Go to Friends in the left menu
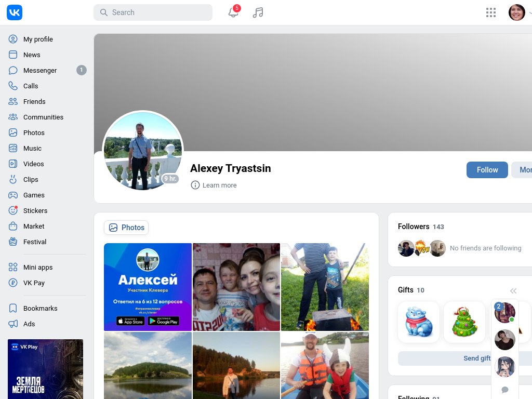This screenshot has height=399, width=532. pos(34,101)
